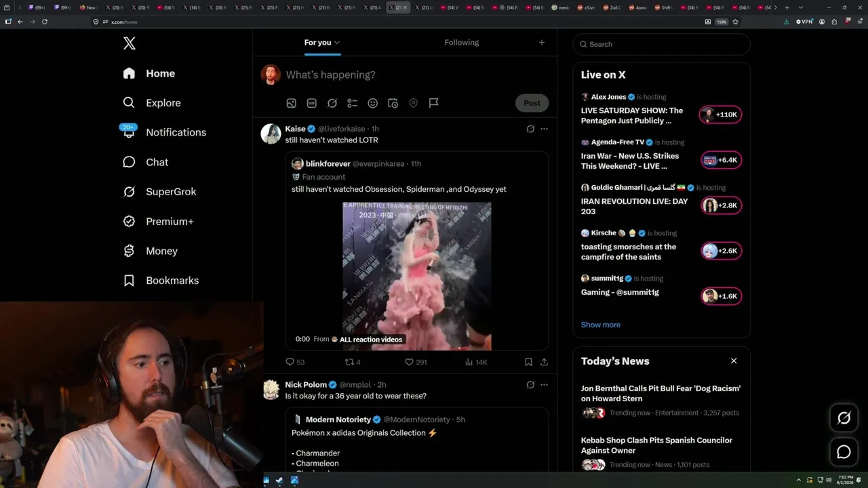
Task: Ask Grok about Kaise's post
Action: pos(530,129)
